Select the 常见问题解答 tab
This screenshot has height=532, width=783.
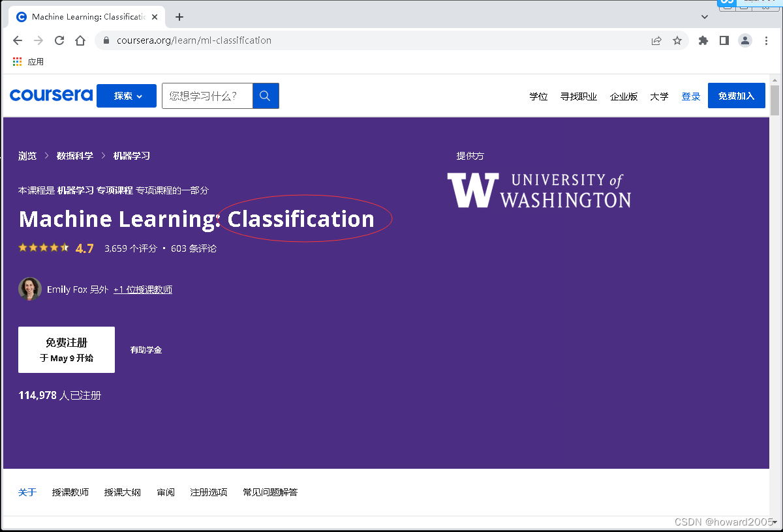pyautogui.click(x=269, y=492)
